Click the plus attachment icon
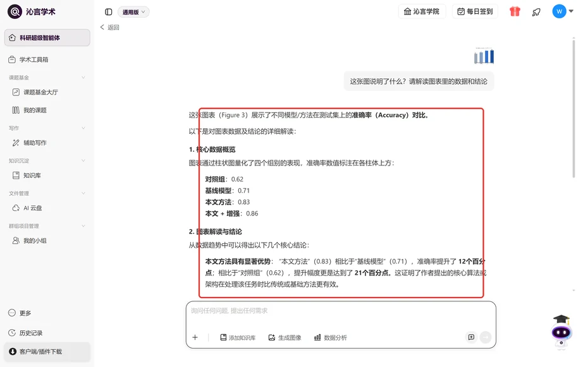 195,337
